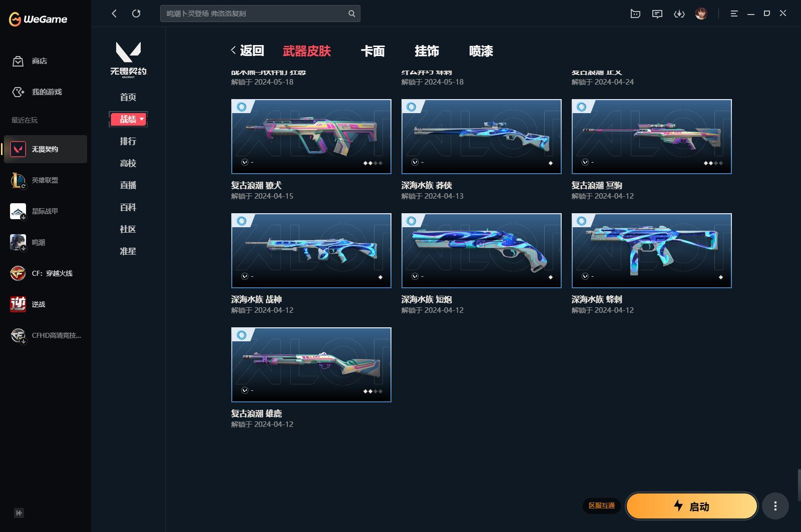
Task: Expand the 战绩 dropdown menu
Action: point(128,119)
